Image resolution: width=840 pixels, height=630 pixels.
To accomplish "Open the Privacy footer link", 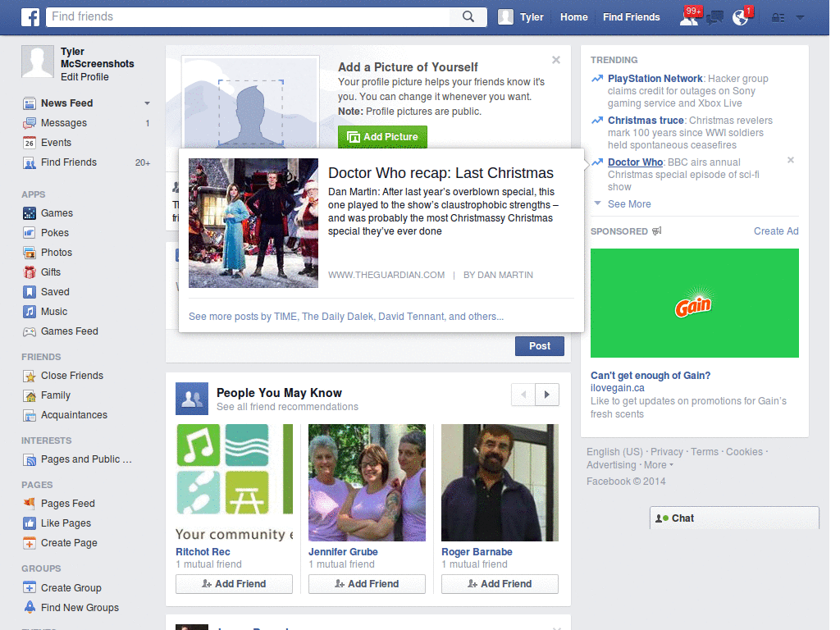I will [x=666, y=452].
